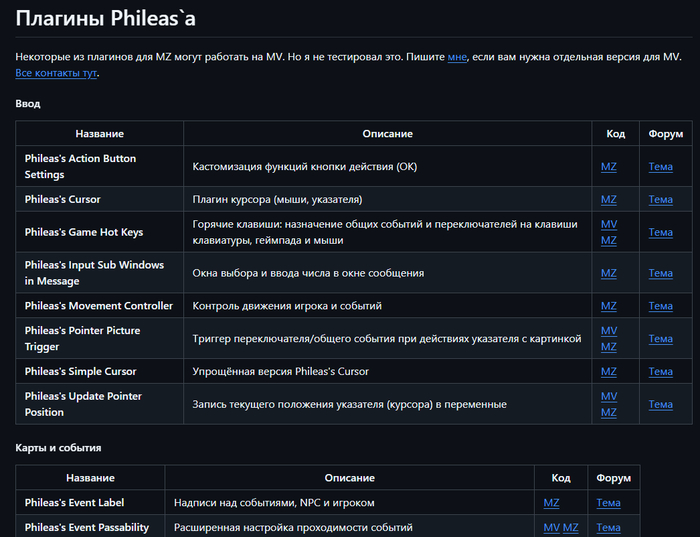Screen dimensions: 700x537
Task: Click MZ link for Phileas's Simple Cursor
Action: tap(609, 371)
